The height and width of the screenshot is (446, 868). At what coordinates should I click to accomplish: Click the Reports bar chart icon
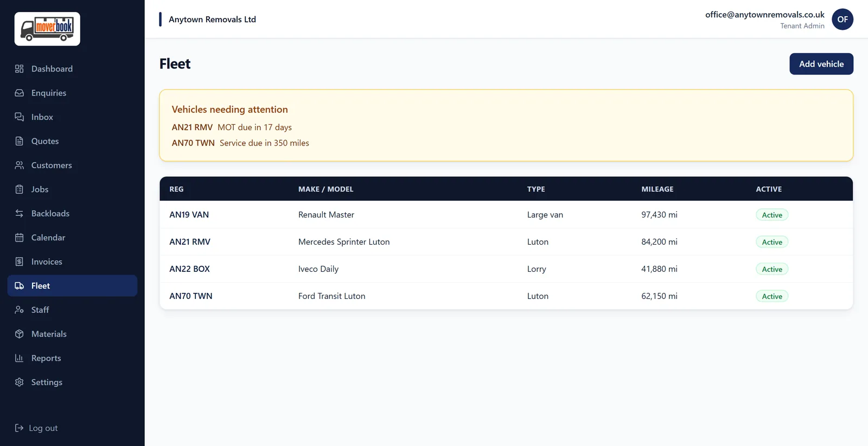pos(20,358)
